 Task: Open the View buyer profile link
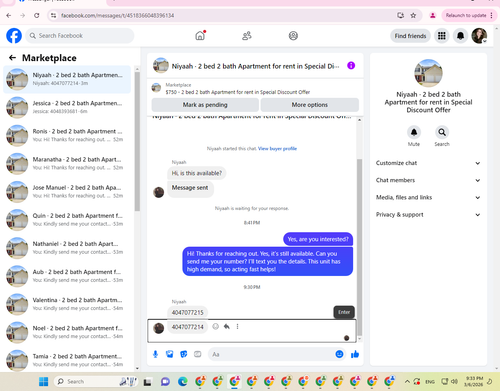(277, 149)
